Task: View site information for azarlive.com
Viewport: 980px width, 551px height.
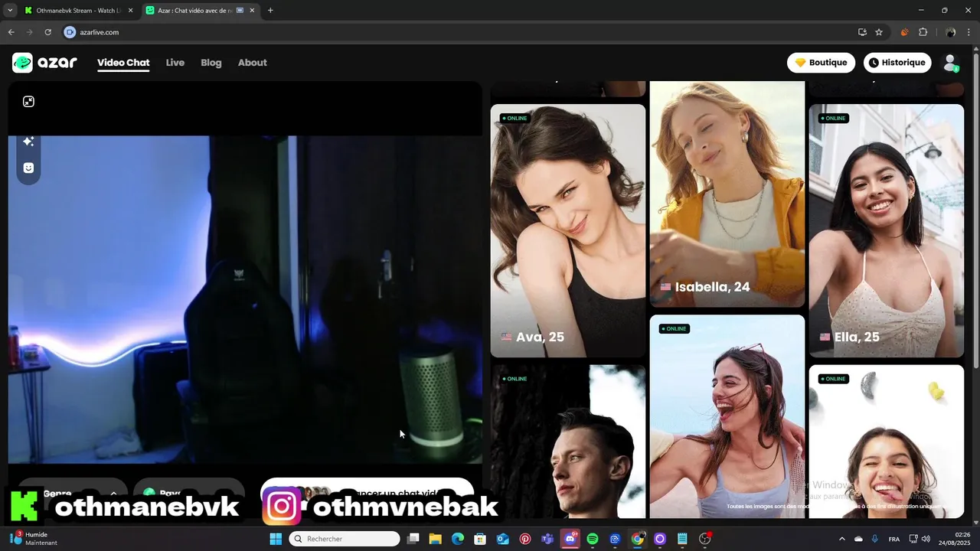Action: (x=70, y=32)
